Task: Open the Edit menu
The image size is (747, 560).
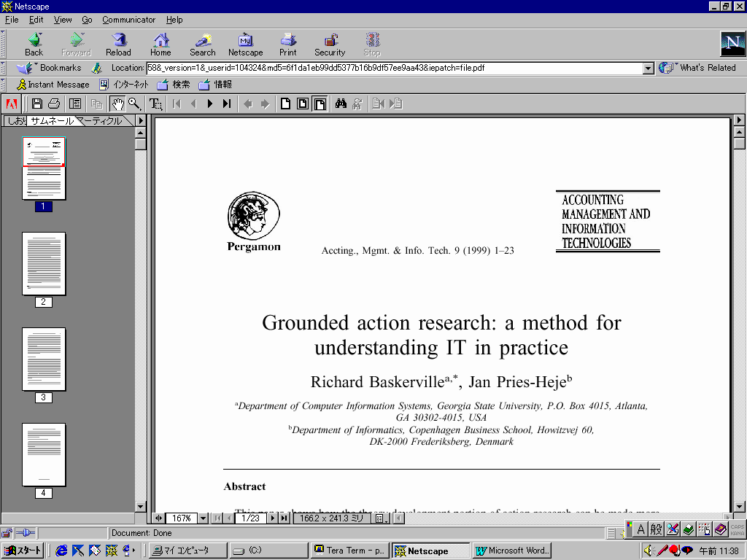Action: tap(36, 20)
